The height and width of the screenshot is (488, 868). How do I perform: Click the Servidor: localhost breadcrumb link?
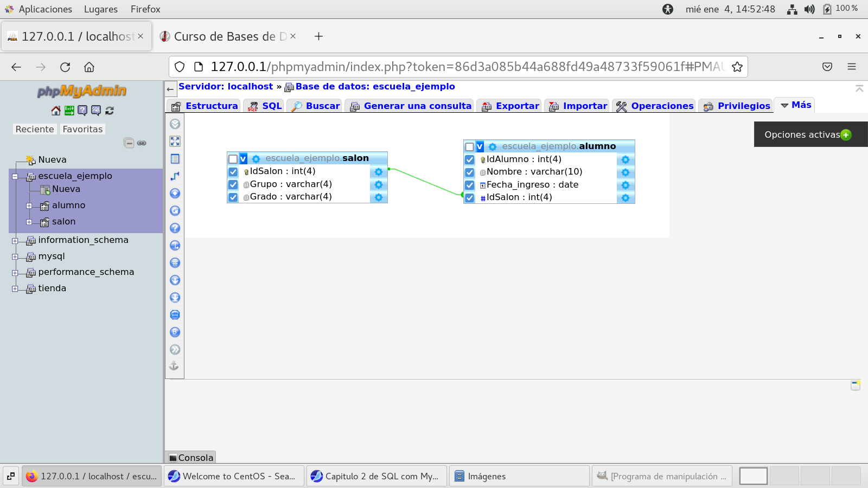[226, 87]
